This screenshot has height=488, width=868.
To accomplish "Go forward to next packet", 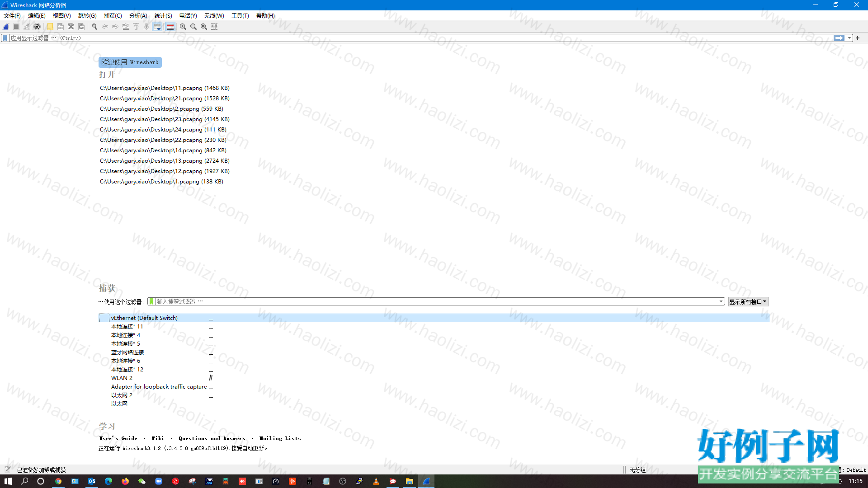I will (x=115, y=27).
